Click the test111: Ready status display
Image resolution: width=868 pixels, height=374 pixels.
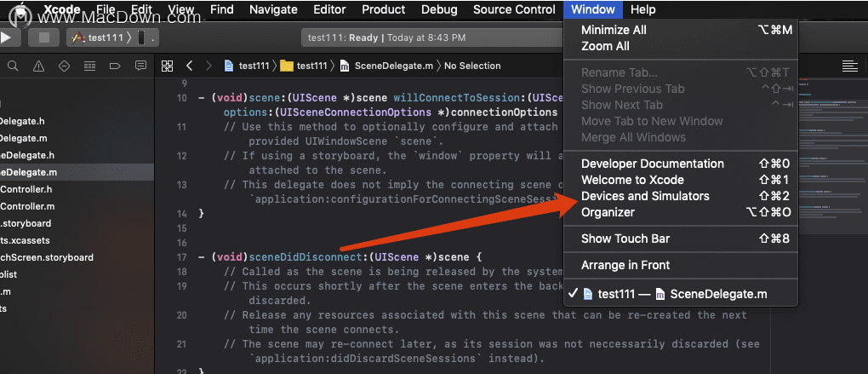click(x=431, y=37)
